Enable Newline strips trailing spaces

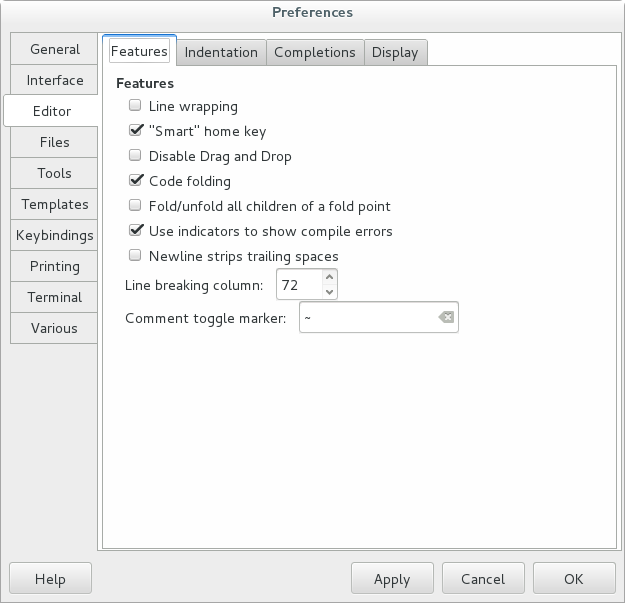pos(136,256)
